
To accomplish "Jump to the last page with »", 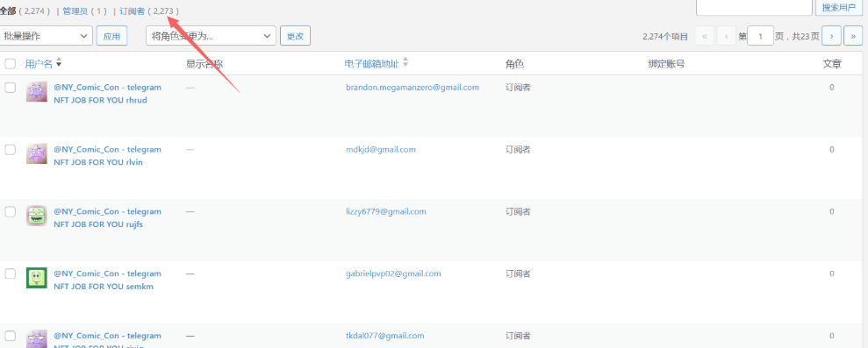I will pyautogui.click(x=852, y=37).
